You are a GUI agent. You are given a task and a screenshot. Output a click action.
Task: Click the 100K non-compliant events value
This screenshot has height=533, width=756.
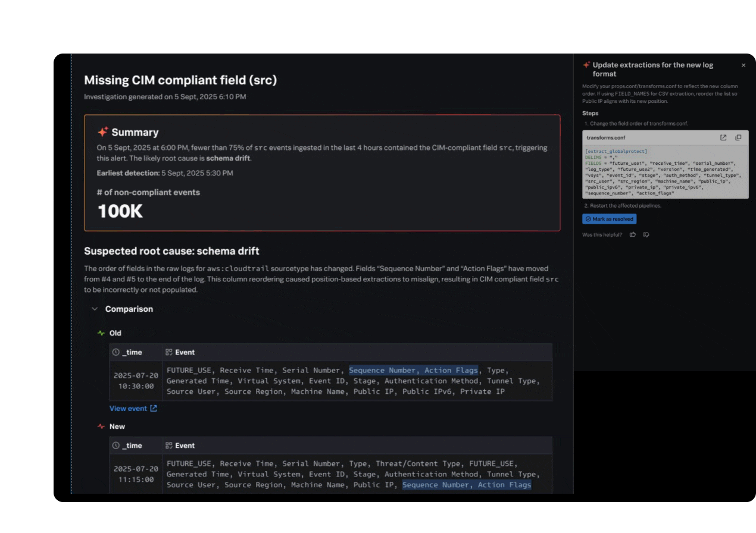pos(120,211)
